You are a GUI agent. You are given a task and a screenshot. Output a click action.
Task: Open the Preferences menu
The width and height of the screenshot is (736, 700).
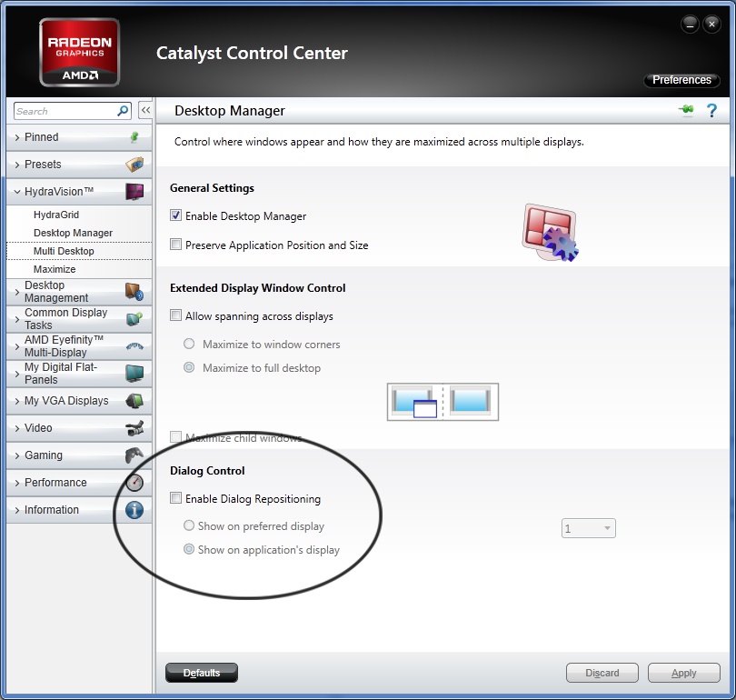point(681,80)
